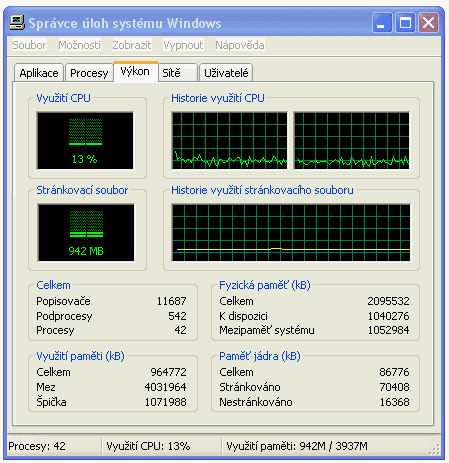The image size is (449, 463).
Task: Click the CPU usage gauge showing 13 %
Action: pos(85,141)
